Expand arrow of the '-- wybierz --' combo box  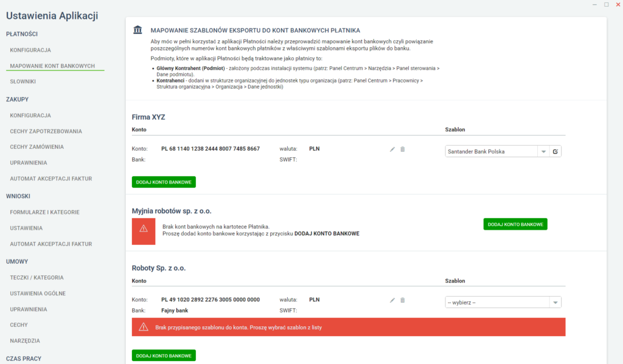(555, 303)
